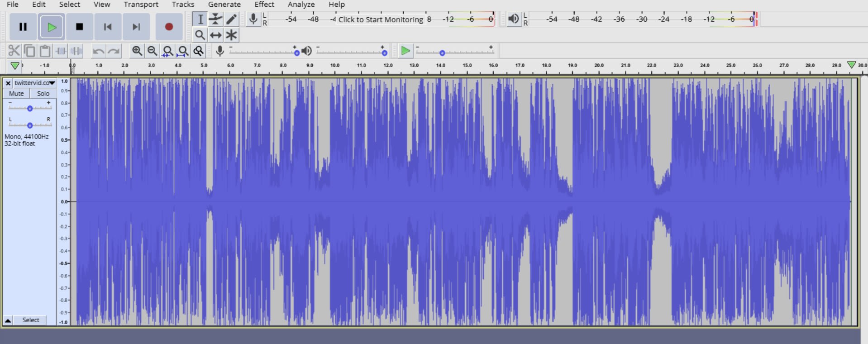The width and height of the screenshot is (868, 344).
Task: Collapse the track using the bottom-left arrow
Action: pyautogui.click(x=8, y=320)
